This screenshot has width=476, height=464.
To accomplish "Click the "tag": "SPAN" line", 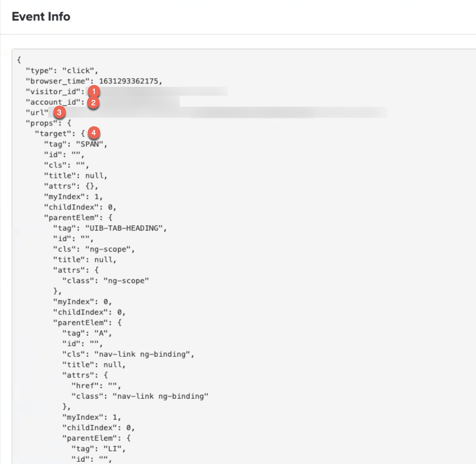I will click(x=75, y=144).
